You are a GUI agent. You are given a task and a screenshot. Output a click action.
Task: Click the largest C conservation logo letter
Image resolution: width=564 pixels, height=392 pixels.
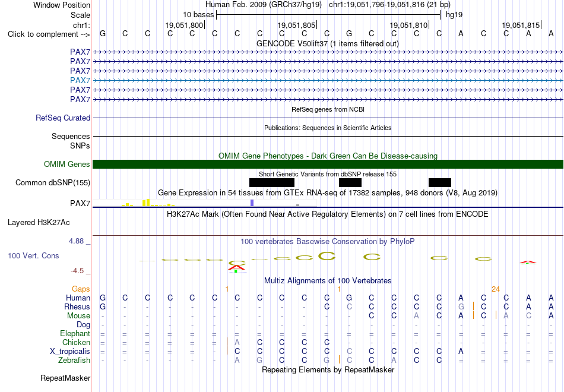point(327,256)
